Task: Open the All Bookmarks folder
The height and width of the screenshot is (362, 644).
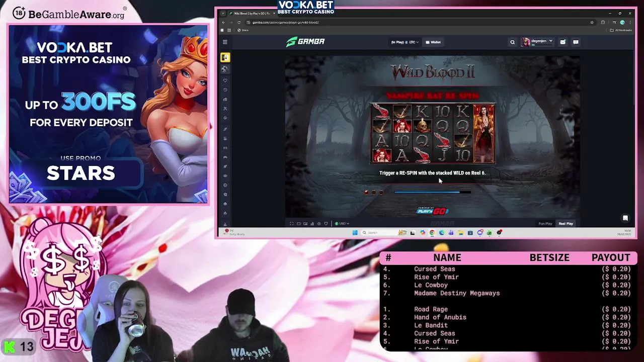Action: tap(621, 30)
